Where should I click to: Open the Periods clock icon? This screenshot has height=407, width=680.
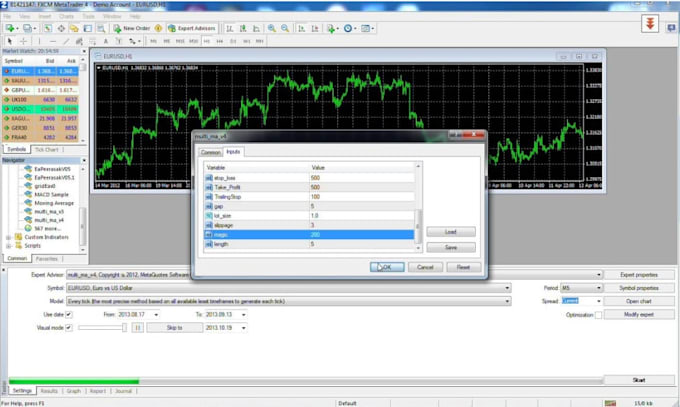[x=350, y=28]
